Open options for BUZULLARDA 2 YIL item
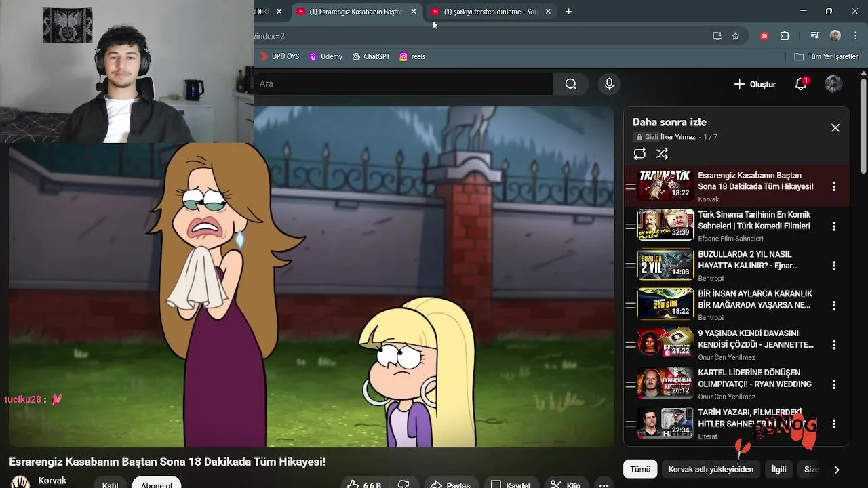 834,266
